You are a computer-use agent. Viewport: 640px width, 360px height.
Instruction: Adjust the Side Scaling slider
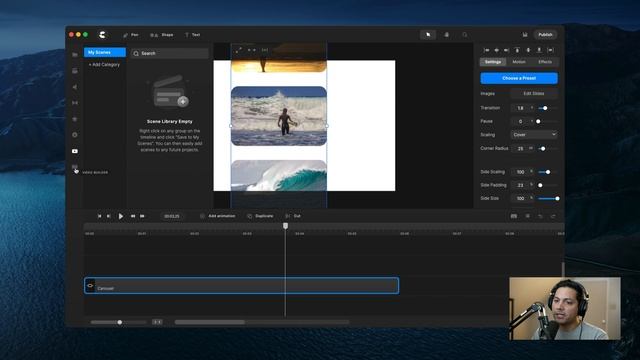coord(548,172)
